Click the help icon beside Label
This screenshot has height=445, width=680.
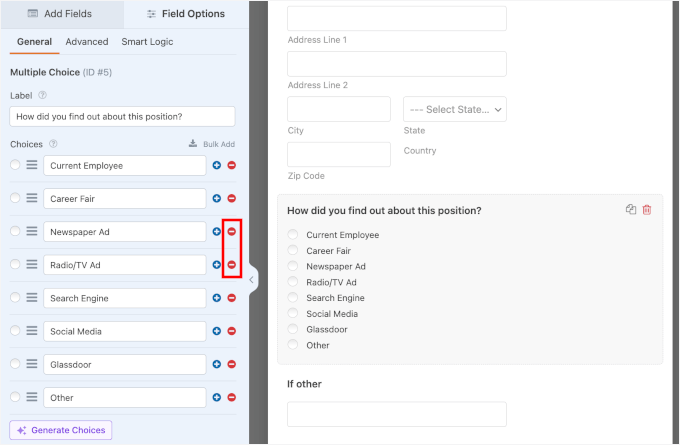tap(42, 96)
